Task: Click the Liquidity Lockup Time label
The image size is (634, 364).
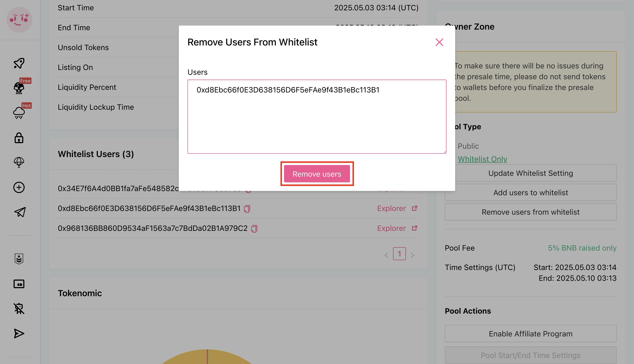Action: point(96,107)
